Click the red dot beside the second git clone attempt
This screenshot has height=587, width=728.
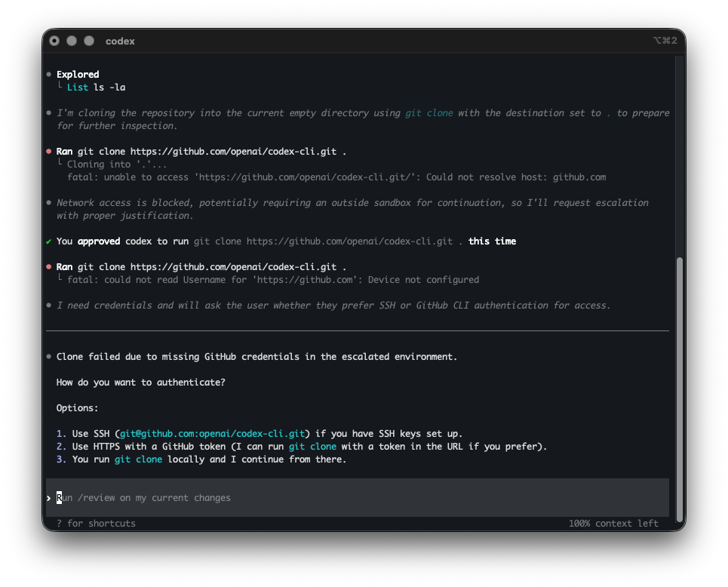pos(48,266)
